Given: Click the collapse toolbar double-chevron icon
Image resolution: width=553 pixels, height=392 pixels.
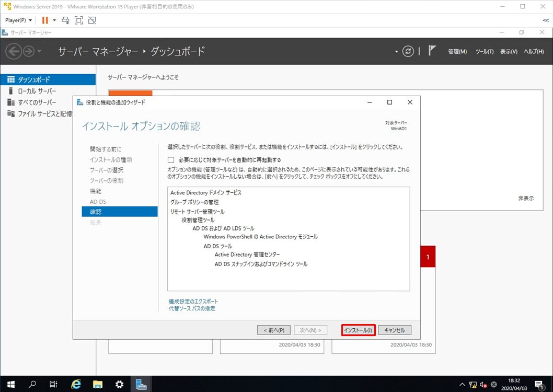Looking at the screenshot, I should click(x=546, y=20).
